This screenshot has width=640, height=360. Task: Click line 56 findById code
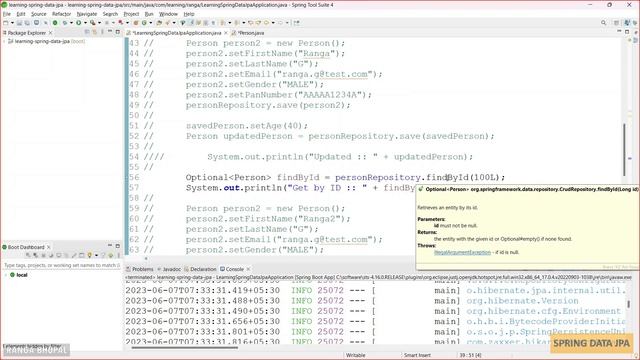[x=345, y=177]
